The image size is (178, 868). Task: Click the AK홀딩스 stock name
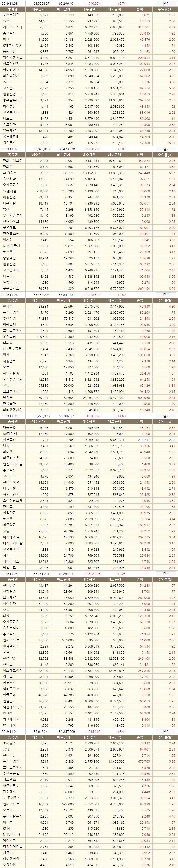click(x=10, y=173)
